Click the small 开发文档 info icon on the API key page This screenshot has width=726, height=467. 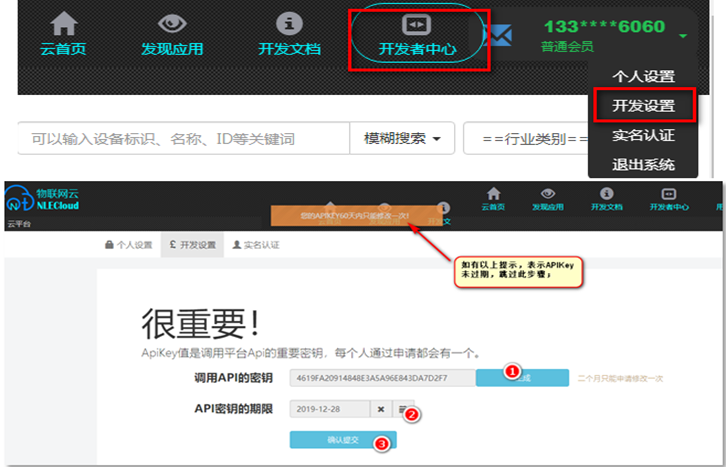(607, 199)
